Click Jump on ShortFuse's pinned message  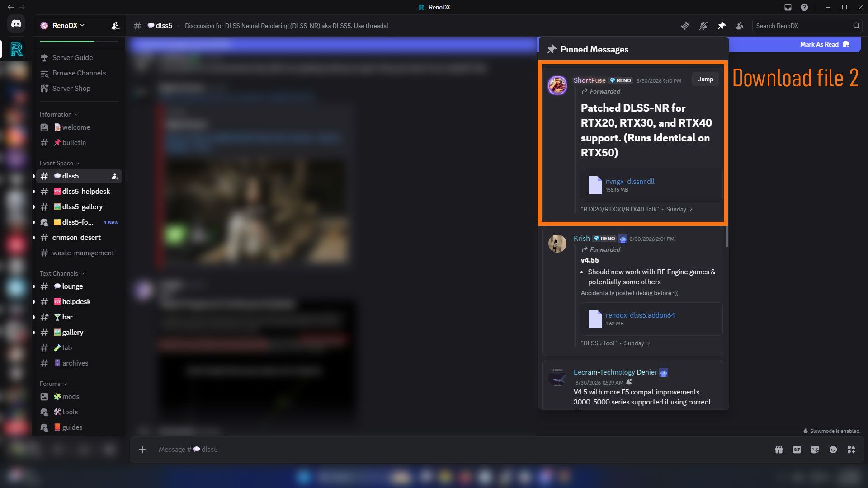pyautogui.click(x=705, y=79)
